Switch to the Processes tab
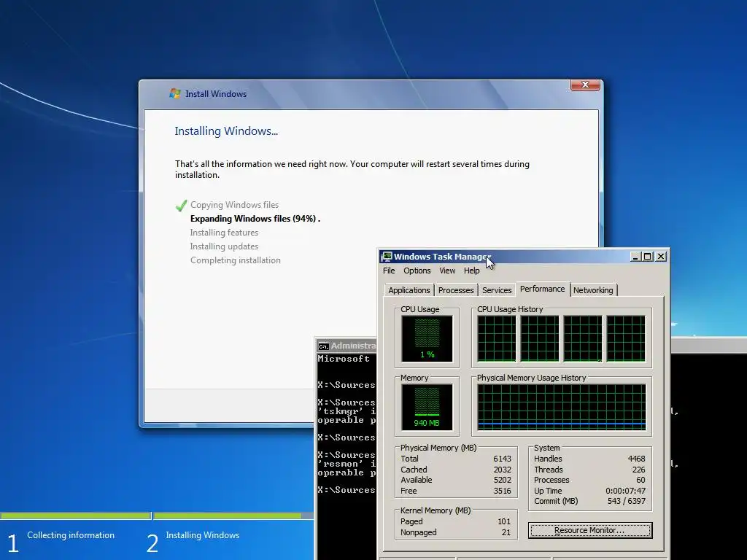This screenshot has width=747, height=560. [456, 290]
